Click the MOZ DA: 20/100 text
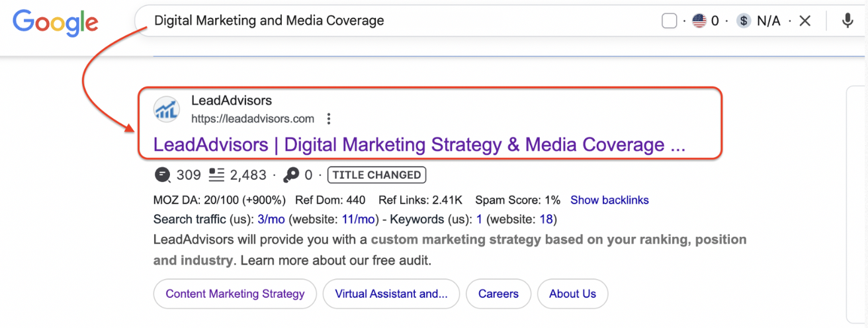The image size is (868, 328). point(219,200)
